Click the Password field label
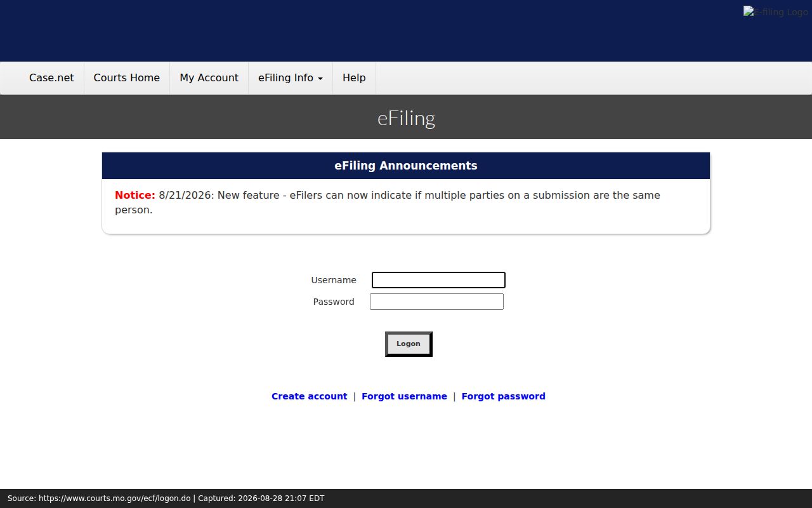Screen dimensions: 812x508 tap(334, 302)
